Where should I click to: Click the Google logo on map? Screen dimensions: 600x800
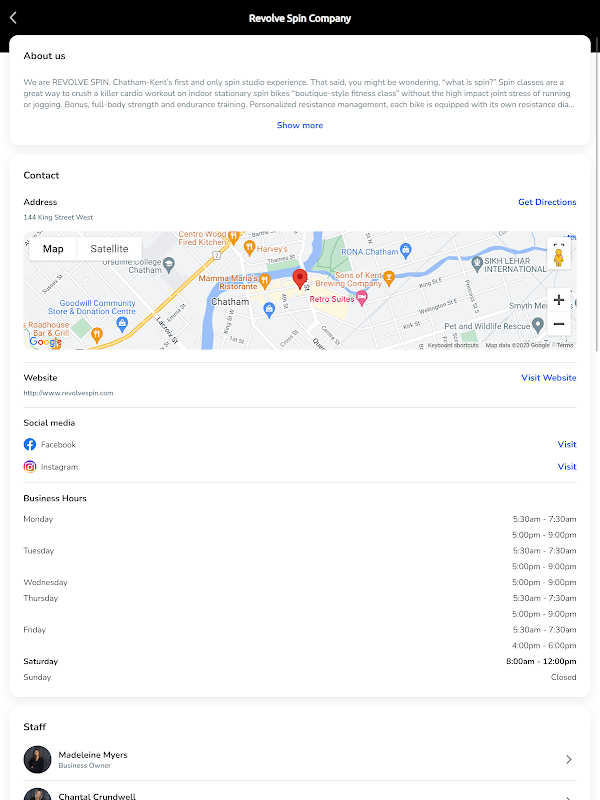pos(45,341)
